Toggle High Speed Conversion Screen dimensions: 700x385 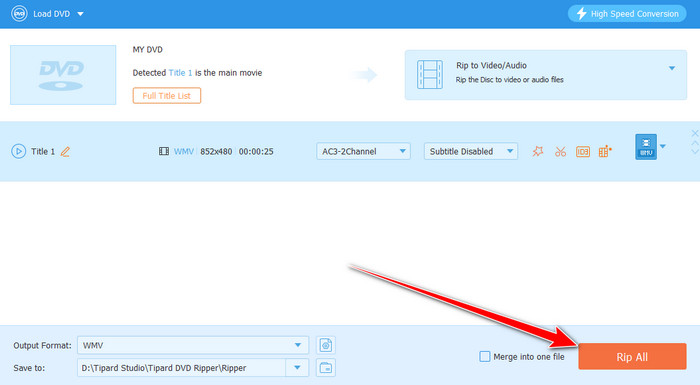click(627, 14)
